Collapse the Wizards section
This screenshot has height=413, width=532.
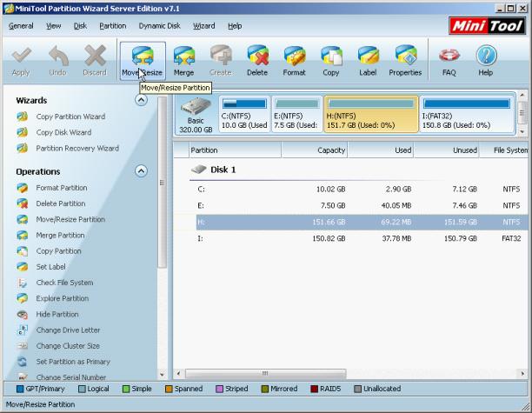[141, 100]
